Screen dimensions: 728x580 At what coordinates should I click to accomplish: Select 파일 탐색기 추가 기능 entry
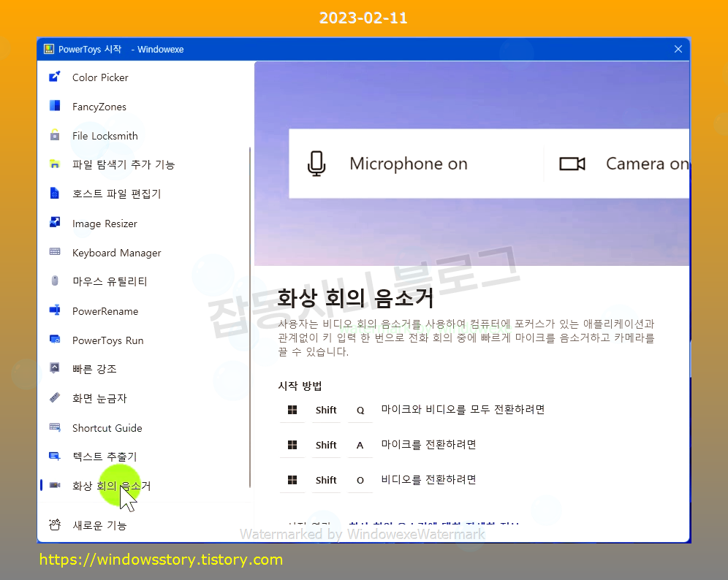tap(144, 164)
